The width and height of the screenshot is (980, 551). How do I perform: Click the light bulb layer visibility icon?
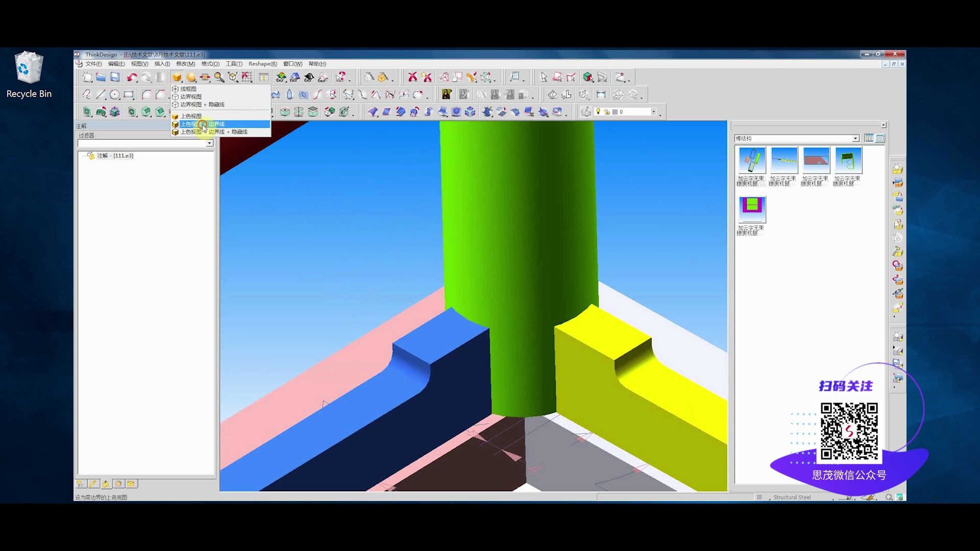tap(598, 111)
